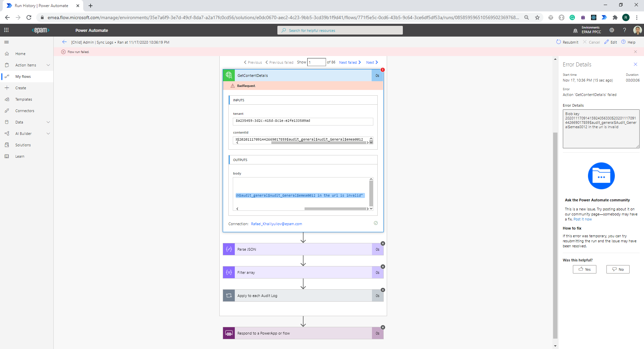Click the Show run number input field
Viewport: 644px width, 349px height.
[316, 62]
